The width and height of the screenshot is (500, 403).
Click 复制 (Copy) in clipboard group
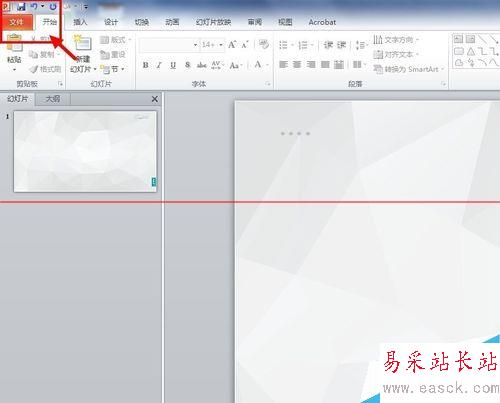[44, 54]
